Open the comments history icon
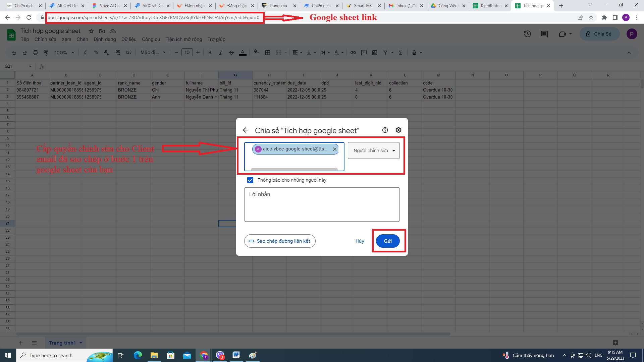644x362 pixels. click(x=544, y=34)
